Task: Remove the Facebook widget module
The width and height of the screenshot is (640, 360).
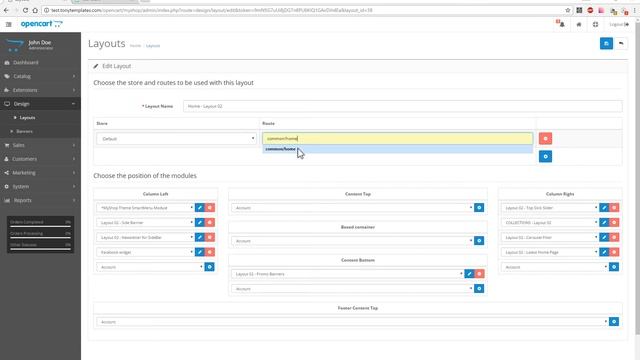Action: coord(209,252)
